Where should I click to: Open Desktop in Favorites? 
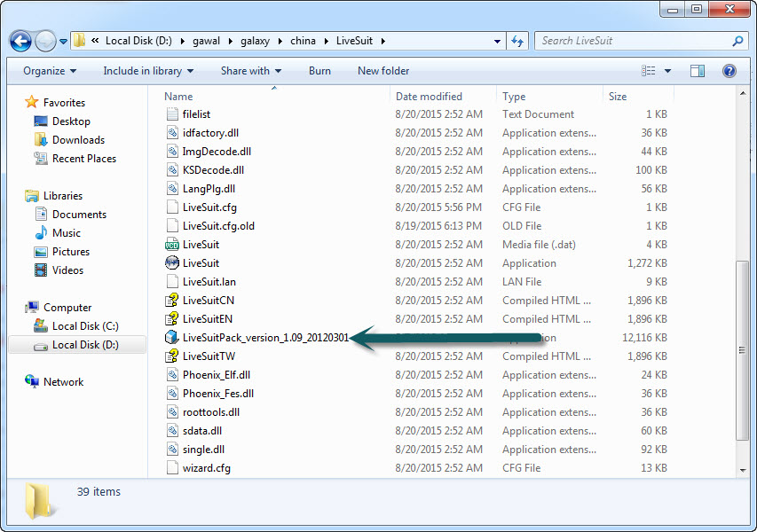[62, 121]
